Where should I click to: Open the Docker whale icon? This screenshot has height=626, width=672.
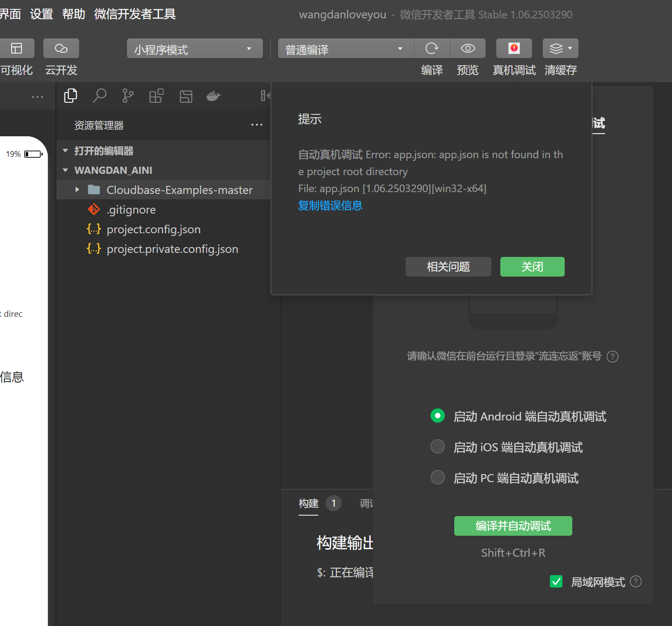point(214,96)
